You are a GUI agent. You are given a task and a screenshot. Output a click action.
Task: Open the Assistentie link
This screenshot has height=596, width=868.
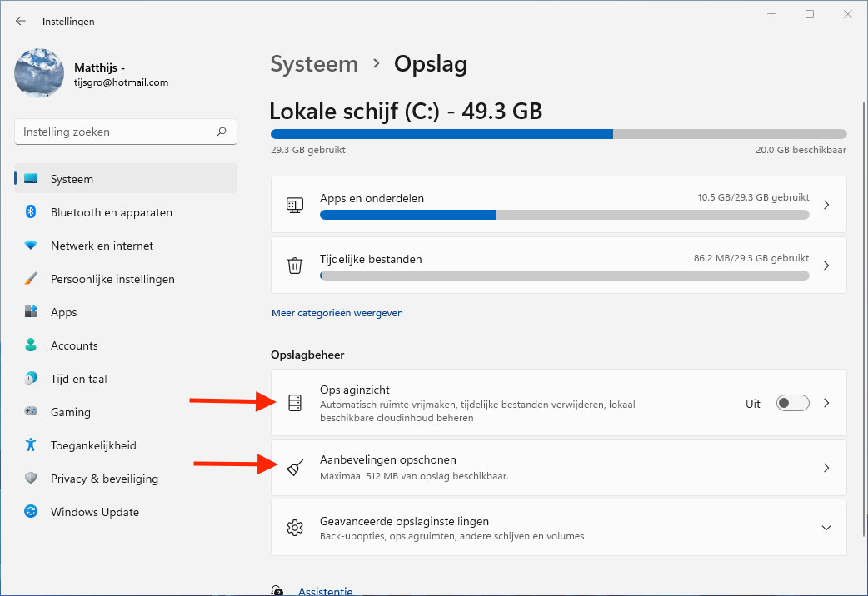325,591
